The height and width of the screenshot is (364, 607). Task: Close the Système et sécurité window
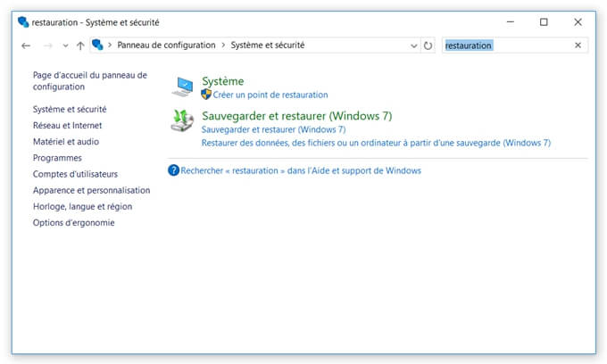click(578, 22)
